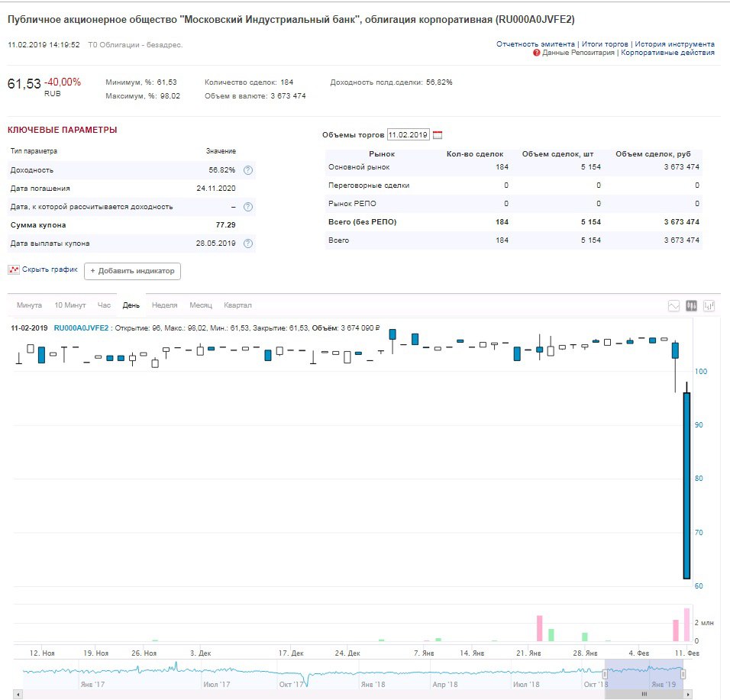This screenshot has height=700, width=730.
Task: Open Корпоративные действия link
Action: [x=667, y=53]
